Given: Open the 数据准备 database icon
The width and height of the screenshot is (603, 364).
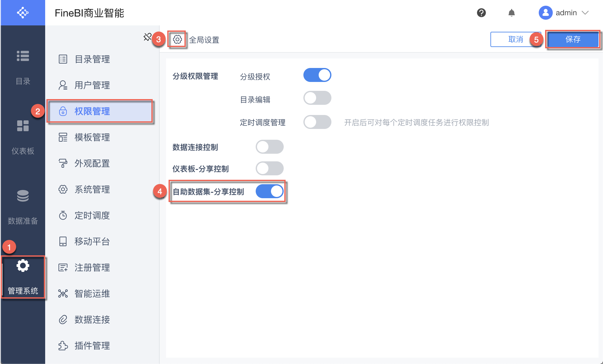Looking at the screenshot, I should click(23, 196).
